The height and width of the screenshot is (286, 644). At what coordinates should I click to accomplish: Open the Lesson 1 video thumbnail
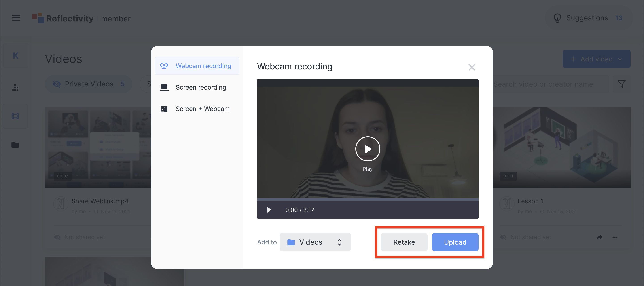561,147
